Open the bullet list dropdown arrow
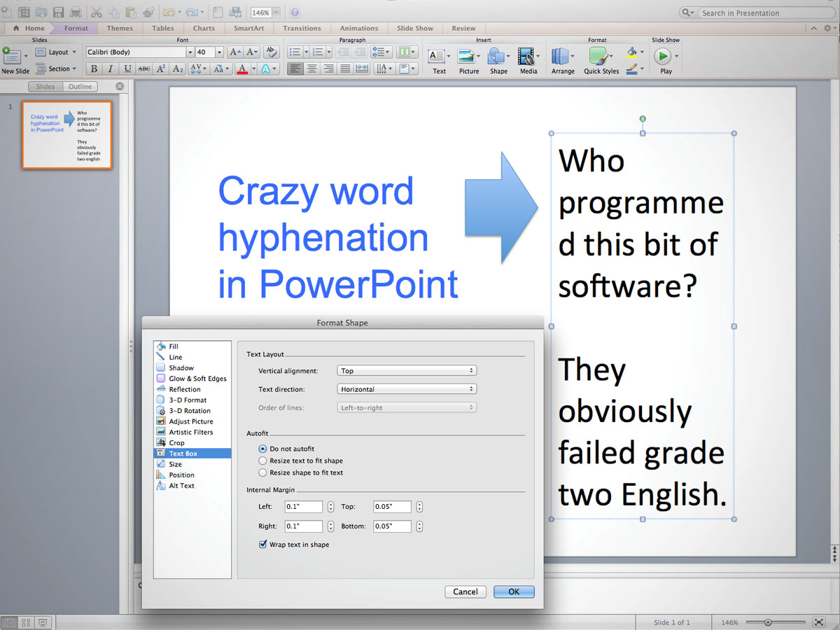This screenshot has width=840, height=630. point(305,52)
